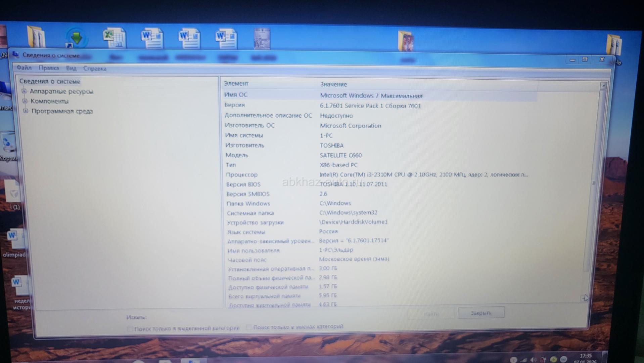Open the Файл menu
The width and height of the screenshot is (644, 363).
24,68
